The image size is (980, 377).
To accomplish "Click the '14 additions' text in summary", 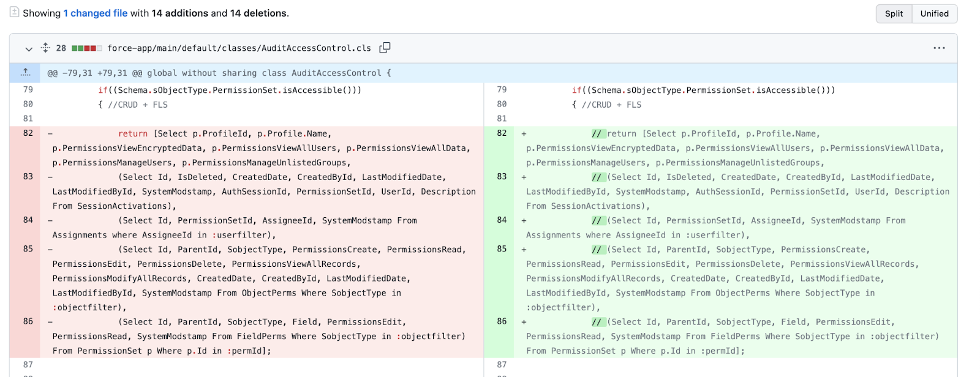I will point(179,13).
